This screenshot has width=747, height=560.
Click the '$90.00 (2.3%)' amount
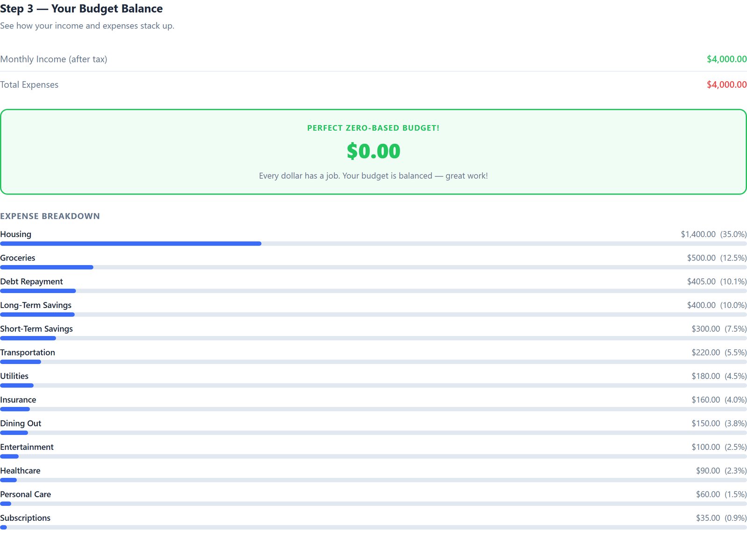click(x=721, y=471)
